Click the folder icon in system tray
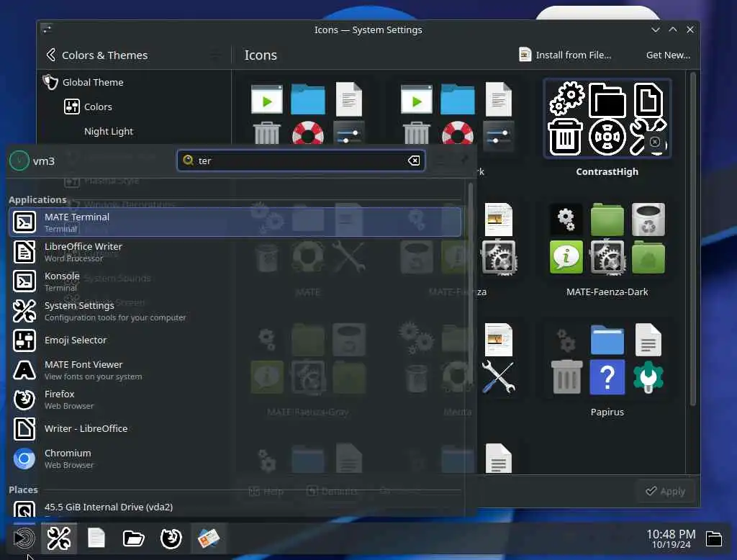The image size is (737, 560). point(713,538)
